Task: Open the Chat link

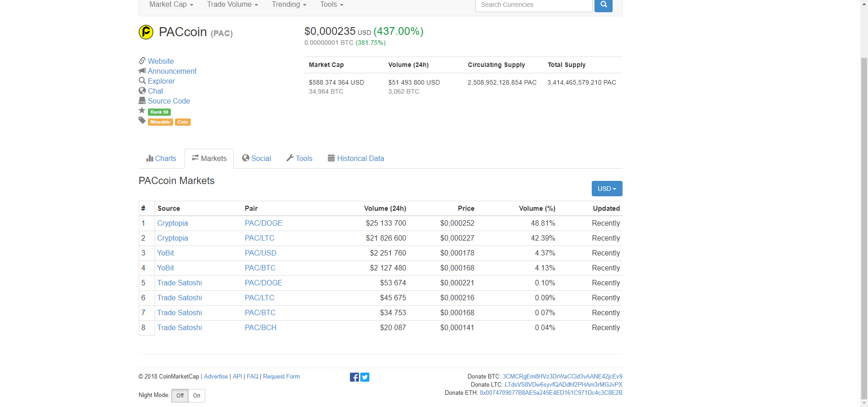Action: point(156,91)
